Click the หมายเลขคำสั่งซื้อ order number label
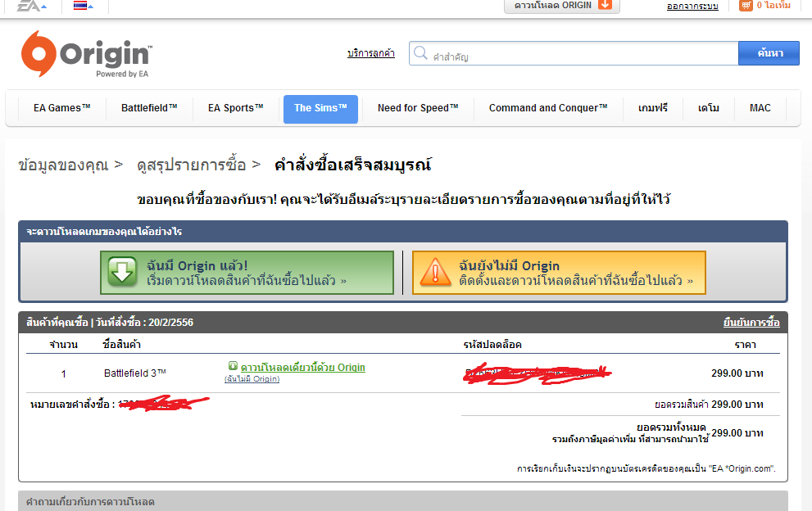The image size is (812, 511). [72, 405]
